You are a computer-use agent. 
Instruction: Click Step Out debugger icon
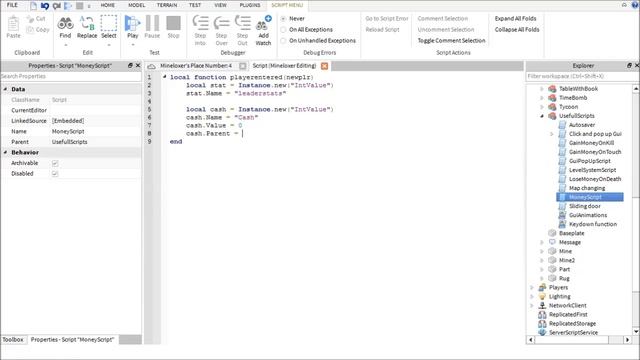point(243,23)
